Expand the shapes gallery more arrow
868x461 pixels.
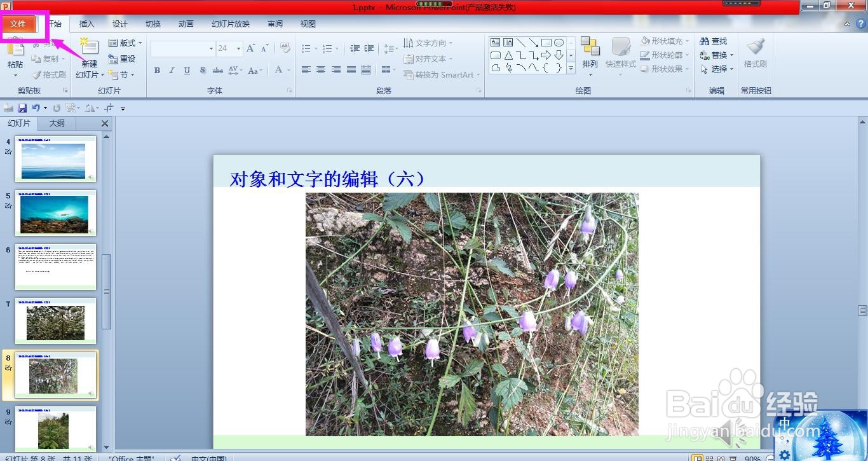[571, 67]
